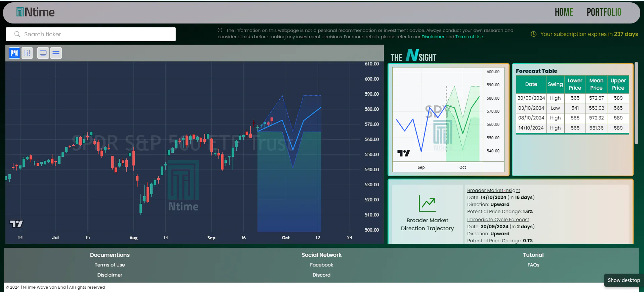Click the Ntime logo in the header
The image size is (644, 292).
35,12
